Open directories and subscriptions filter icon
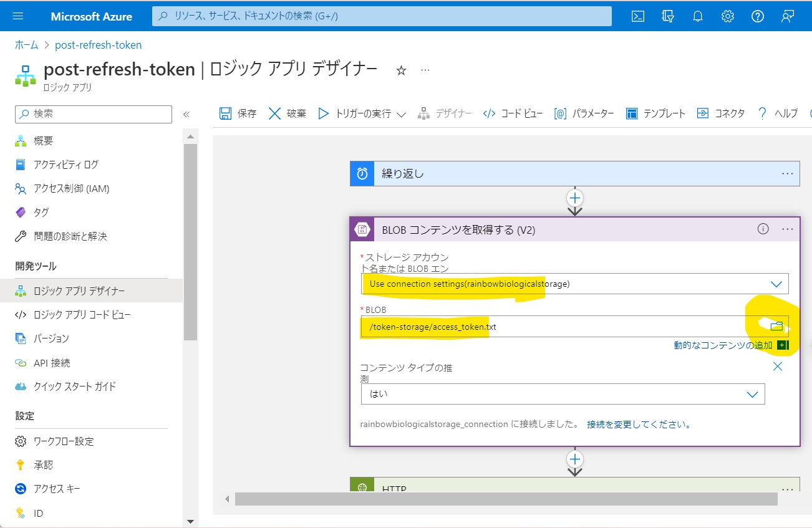Screen dimensions: 812x528 point(668,16)
